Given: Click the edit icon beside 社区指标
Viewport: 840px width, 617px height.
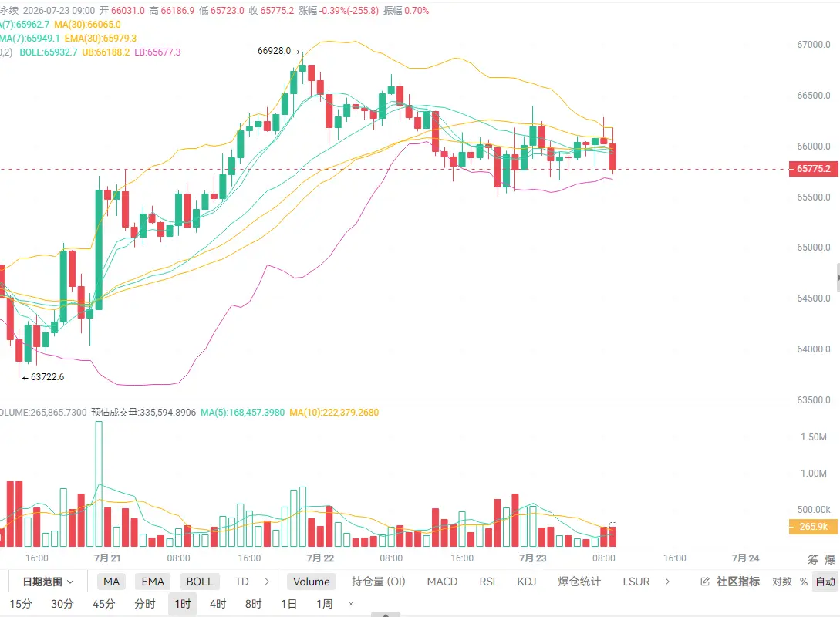Looking at the screenshot, I should click(x=705, y=582).
